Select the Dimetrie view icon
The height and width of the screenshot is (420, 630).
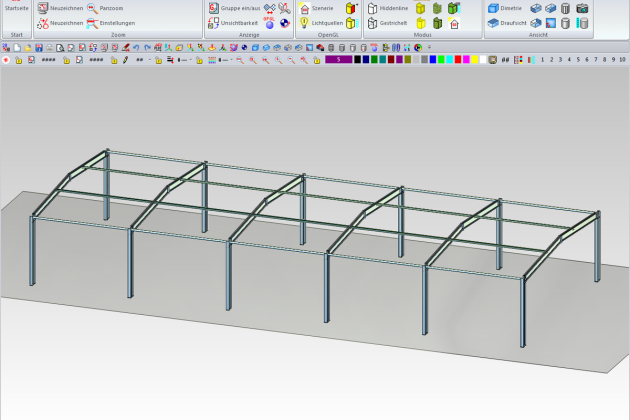click(x=493, y=8)
